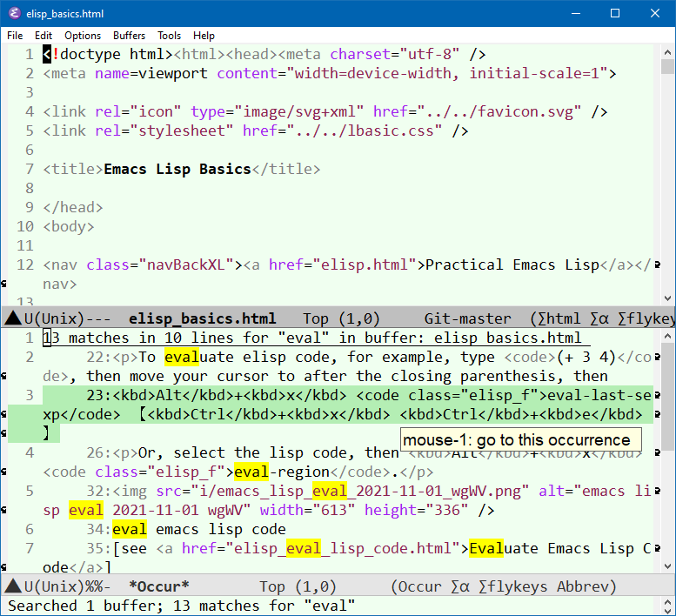Go to occurrence on line 32

pyautogui.click(x=347, y=500)
